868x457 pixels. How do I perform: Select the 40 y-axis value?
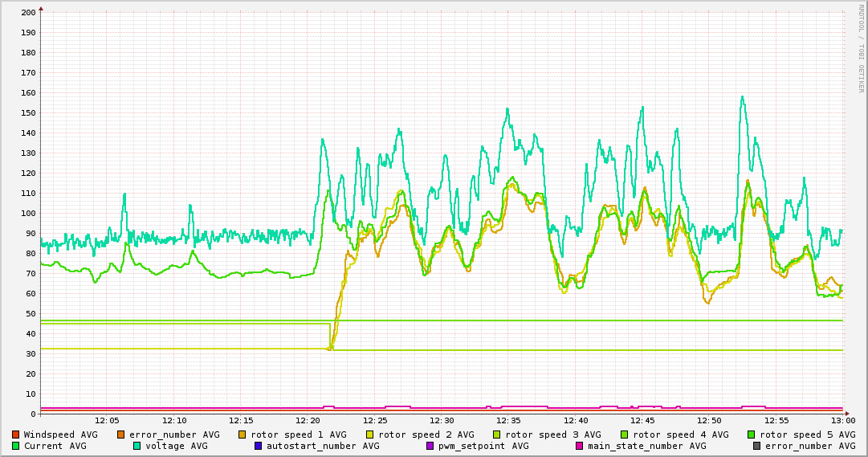(x=31, y=334)
